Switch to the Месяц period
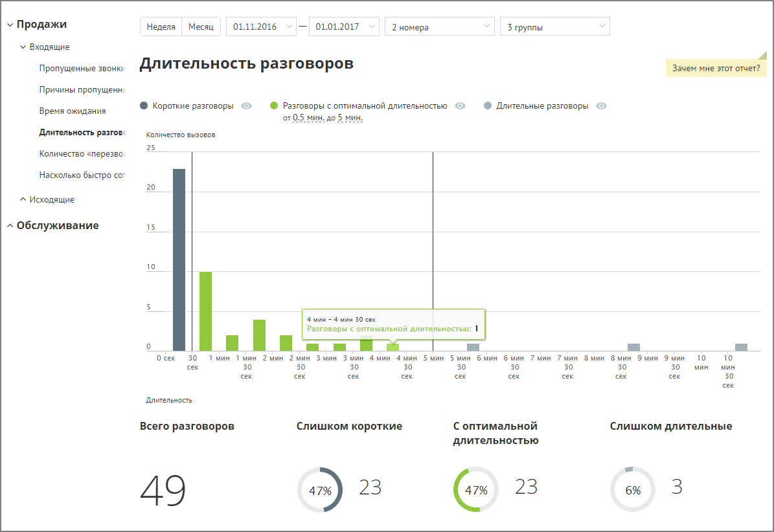Image resolution: width=774 pixels, height=532 pixels. (x=201, y=27)
